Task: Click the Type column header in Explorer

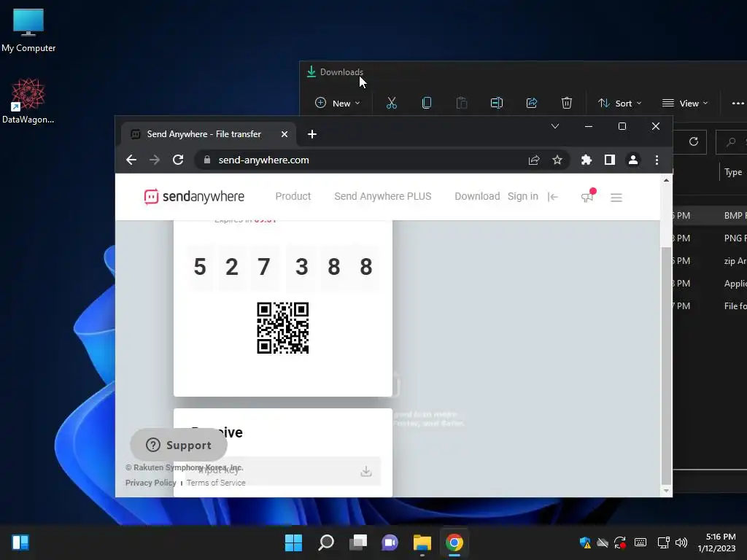Action: [x=733, y=172]
